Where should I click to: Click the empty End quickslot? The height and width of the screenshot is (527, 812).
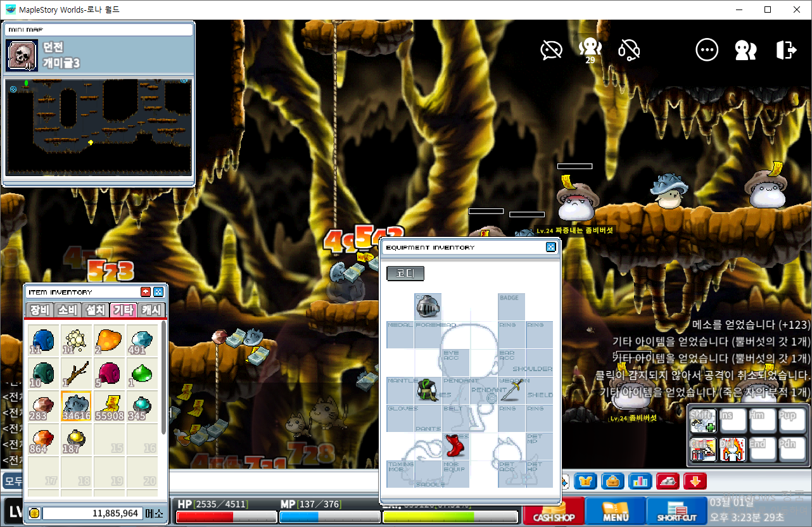click(762, 450)
